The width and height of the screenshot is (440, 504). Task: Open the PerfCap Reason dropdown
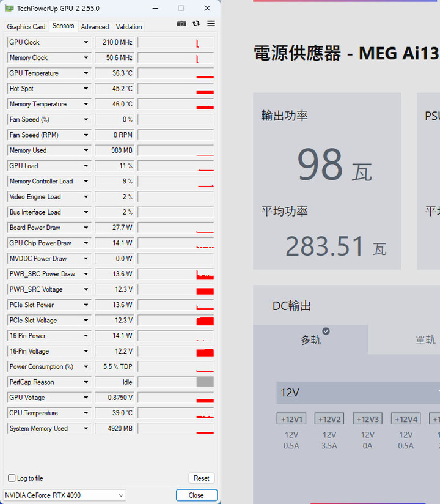[86, 382]
